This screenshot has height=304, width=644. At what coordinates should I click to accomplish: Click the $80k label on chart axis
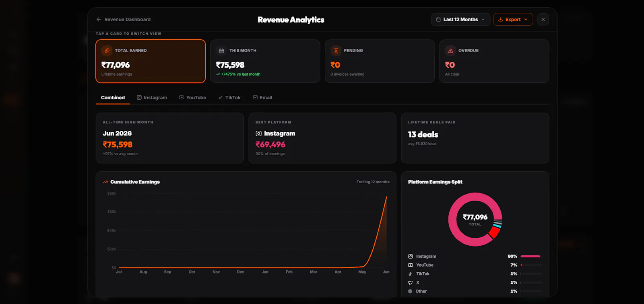pos(111,193)
